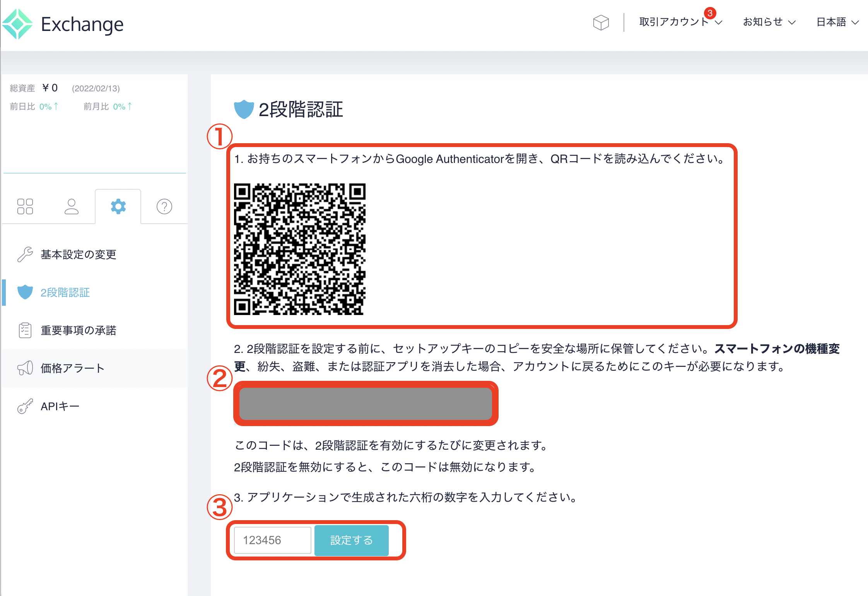The width and height of the screenshot is (868, 596).
Task: Open the 日本語 language dropdown
Action: tap(837, 22)
